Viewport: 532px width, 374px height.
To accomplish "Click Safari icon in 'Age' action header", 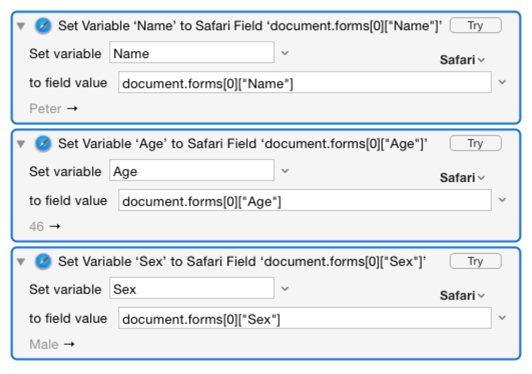I will click(43, 144).
